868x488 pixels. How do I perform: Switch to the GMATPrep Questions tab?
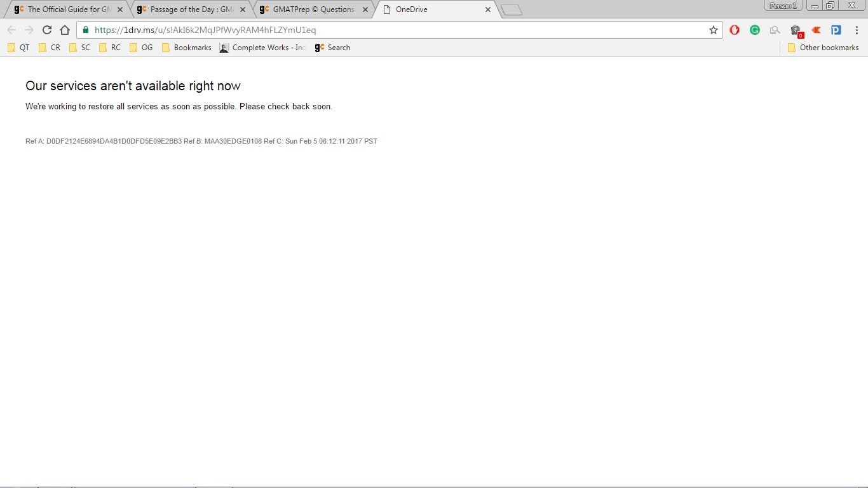pos(313,10)
